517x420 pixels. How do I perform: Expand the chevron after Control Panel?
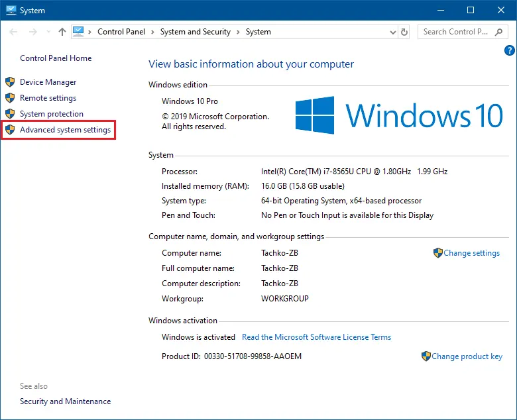coord(152,32)
